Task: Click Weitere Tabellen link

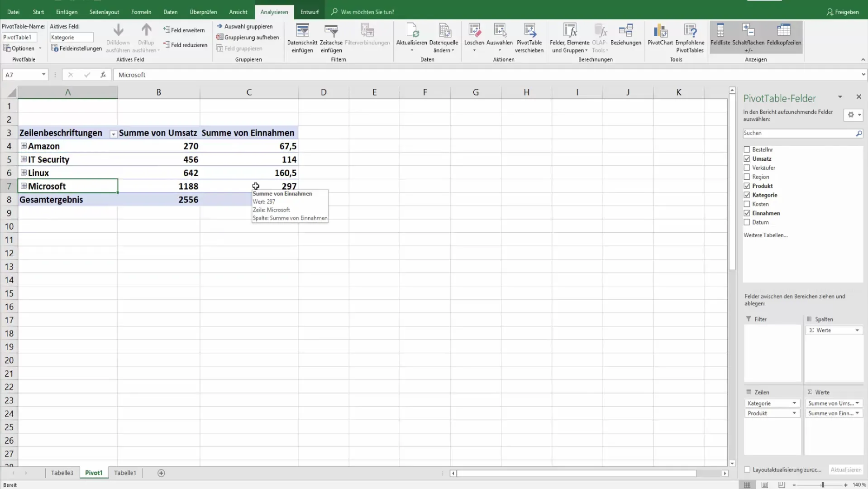Action: 765,235
